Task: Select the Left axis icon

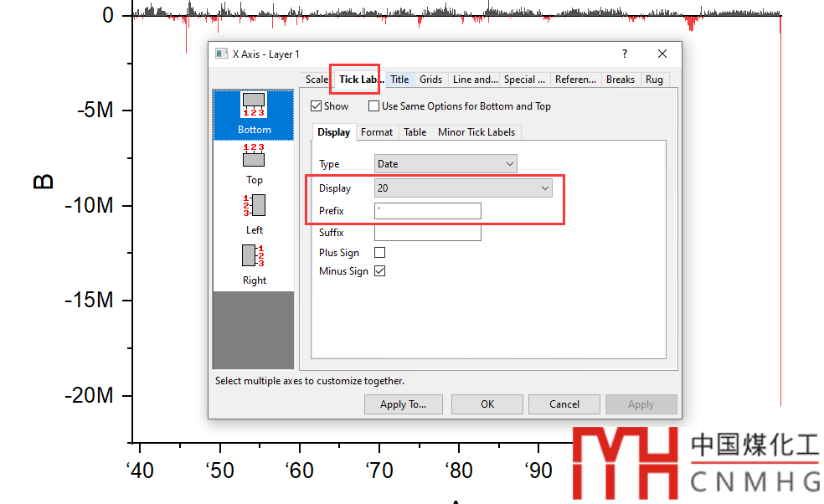Action: point(254,205)
